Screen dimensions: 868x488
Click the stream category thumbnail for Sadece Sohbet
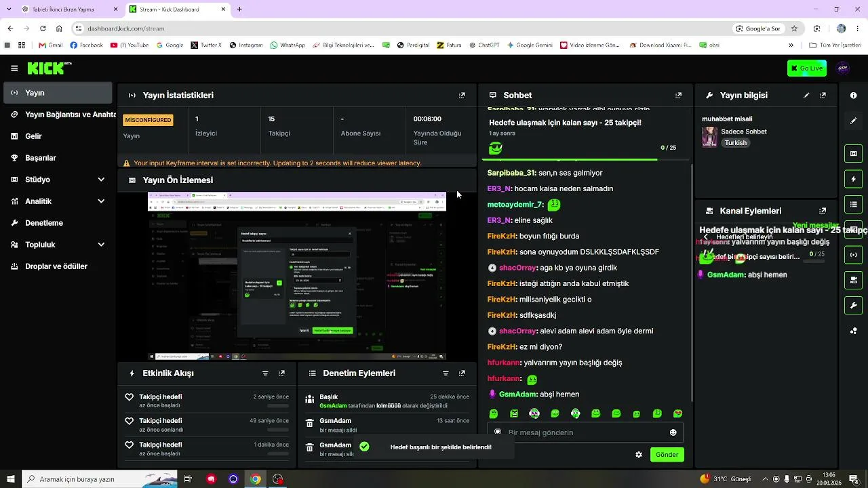[709, 136]
